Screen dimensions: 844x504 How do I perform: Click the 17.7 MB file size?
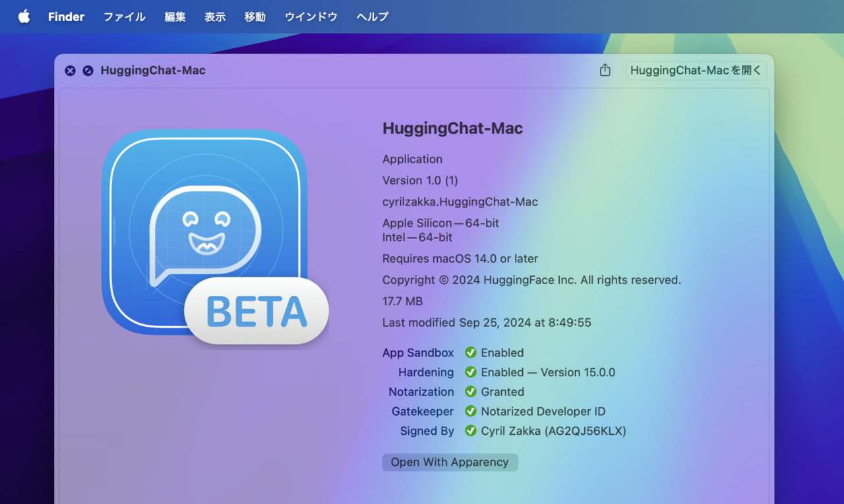[402, 301]
